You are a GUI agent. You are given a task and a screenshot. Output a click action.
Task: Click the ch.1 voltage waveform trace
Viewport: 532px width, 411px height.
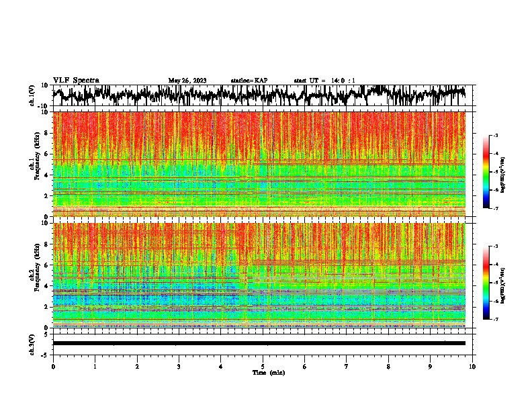tap(259, 95)
